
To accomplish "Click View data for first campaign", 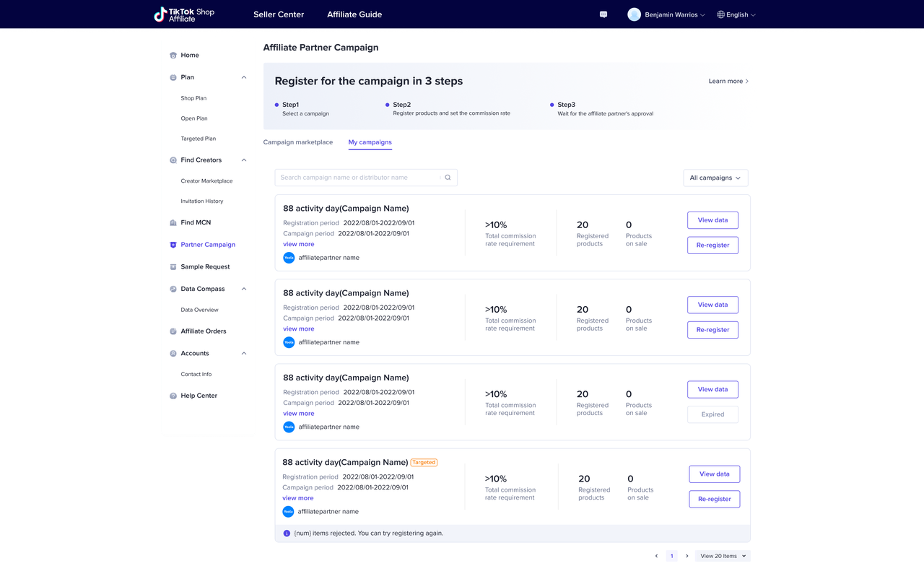I will (712, 220).
